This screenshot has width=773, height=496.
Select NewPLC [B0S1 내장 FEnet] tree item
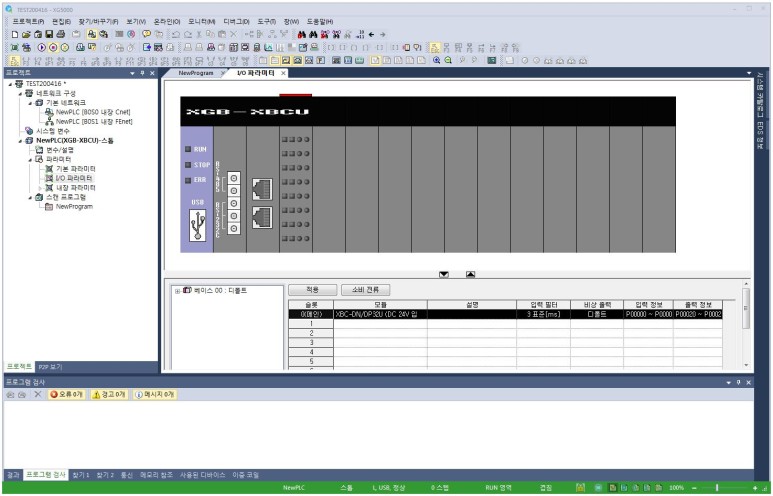click(94, 122)
